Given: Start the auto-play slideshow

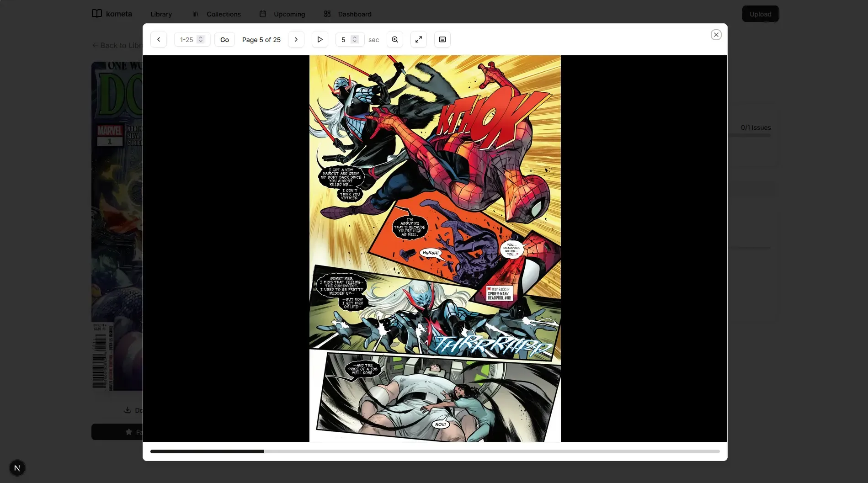Looking at the screenshot, I should pos(320,40).
